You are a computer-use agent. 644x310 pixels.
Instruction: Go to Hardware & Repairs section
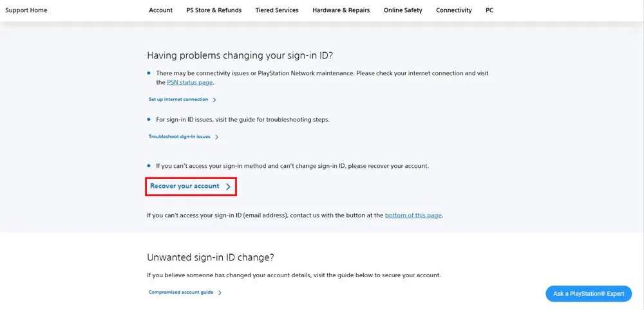pyautogui.click(x=341, y=10)
